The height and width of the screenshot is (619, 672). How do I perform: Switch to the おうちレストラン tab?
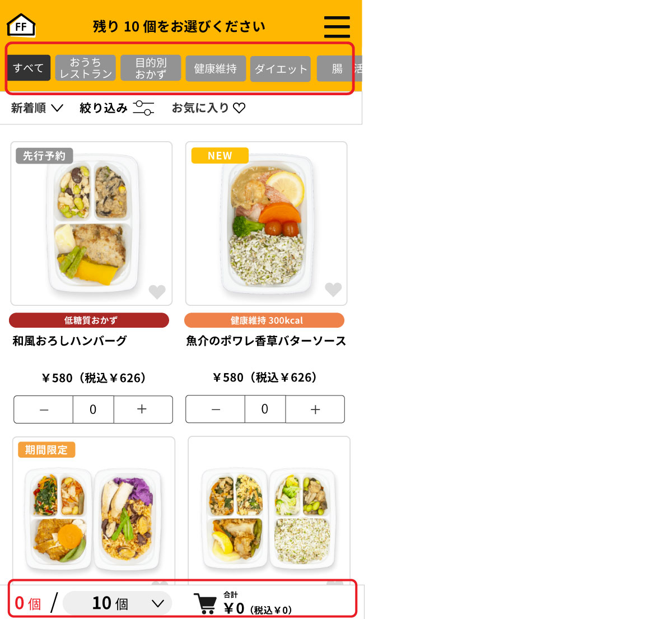tap(86, 68)
